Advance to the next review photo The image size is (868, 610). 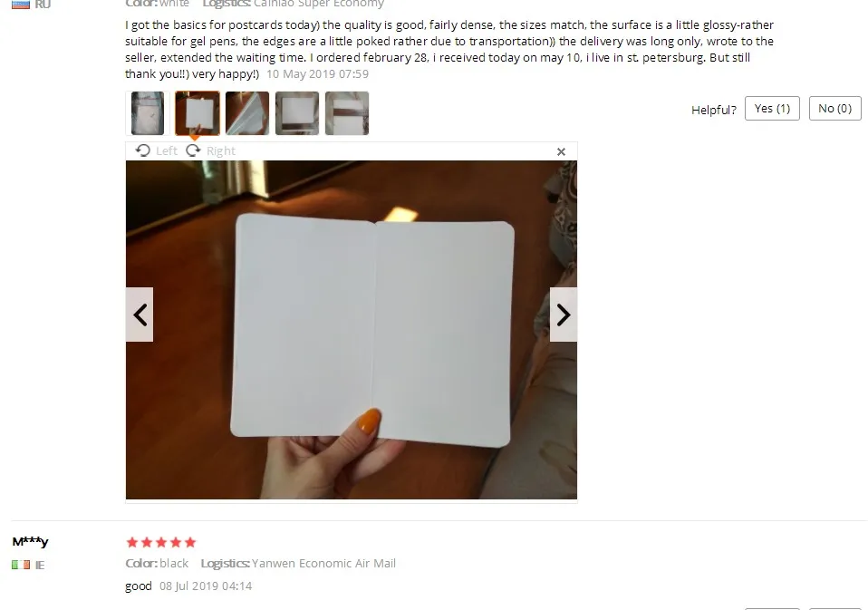tap(563, 315)
